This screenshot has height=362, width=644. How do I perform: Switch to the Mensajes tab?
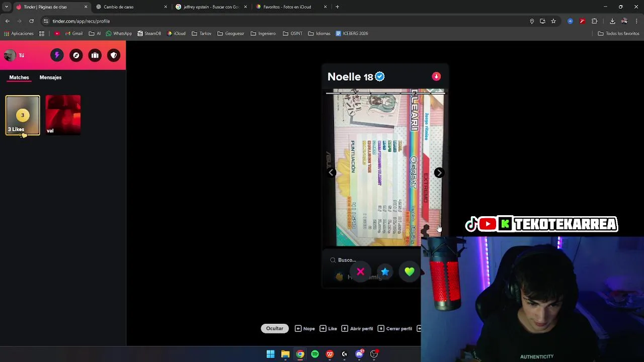click(50, 77)
